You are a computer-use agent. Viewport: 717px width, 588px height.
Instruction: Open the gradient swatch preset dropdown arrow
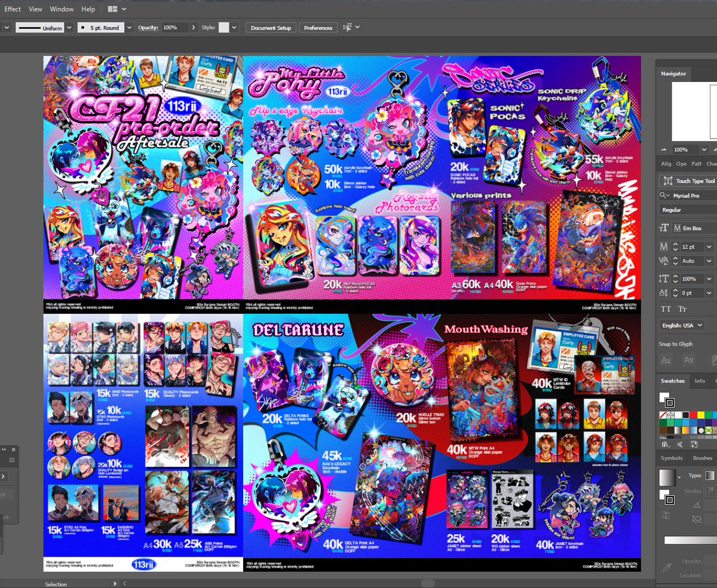[x=679, y=477]
